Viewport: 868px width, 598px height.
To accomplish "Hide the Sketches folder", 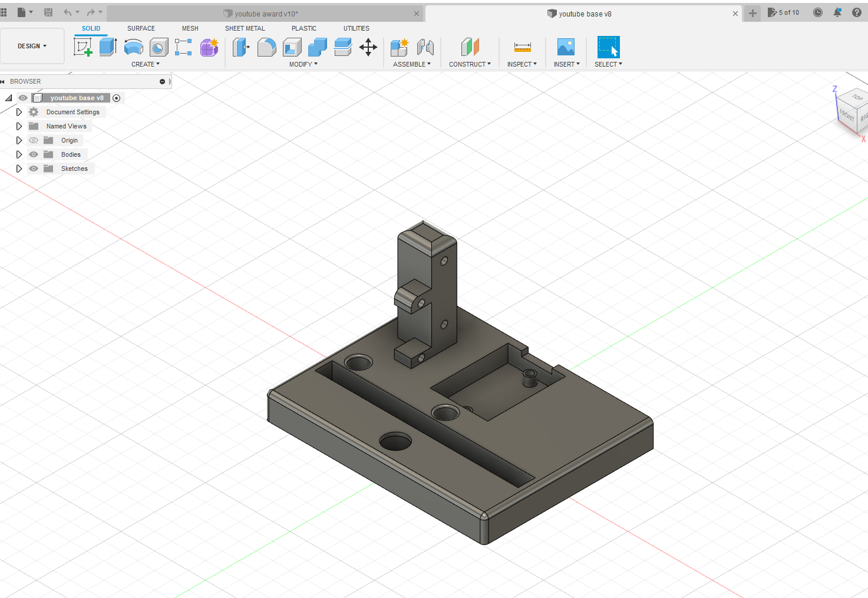I will click(34, 169).
